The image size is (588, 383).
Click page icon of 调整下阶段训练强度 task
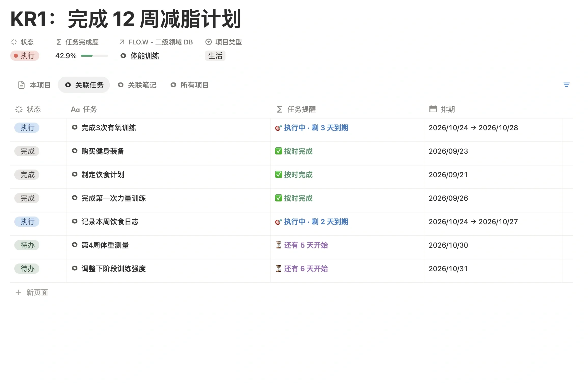coord(74,268)
